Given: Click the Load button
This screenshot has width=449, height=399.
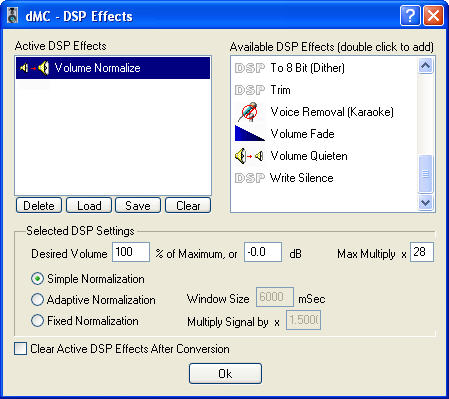Looking at the screenshot, I should [x=89, y=205].
